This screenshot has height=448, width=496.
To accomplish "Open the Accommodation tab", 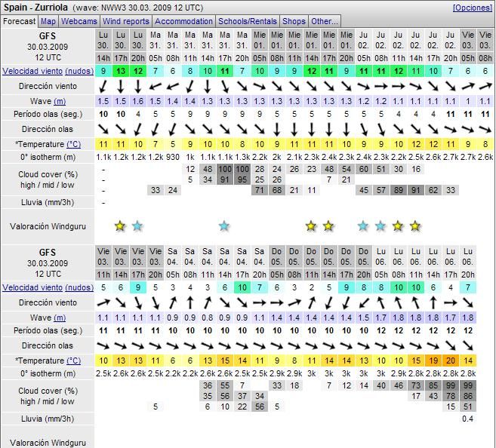I will click(x=183, y=21).
